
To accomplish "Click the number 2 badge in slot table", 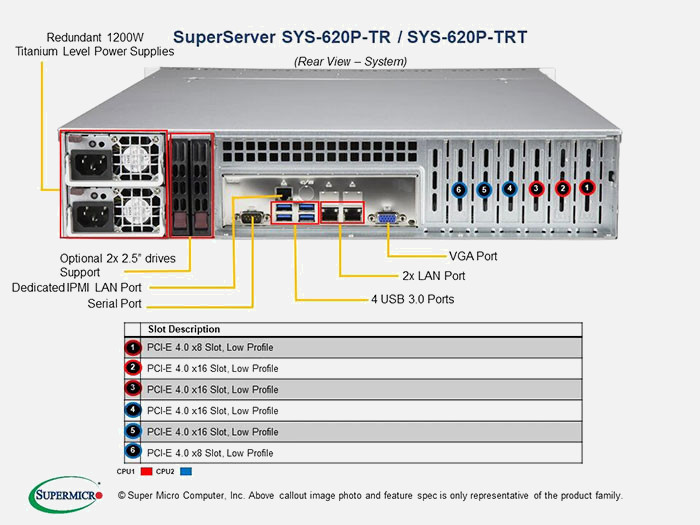I will point(133,368).
